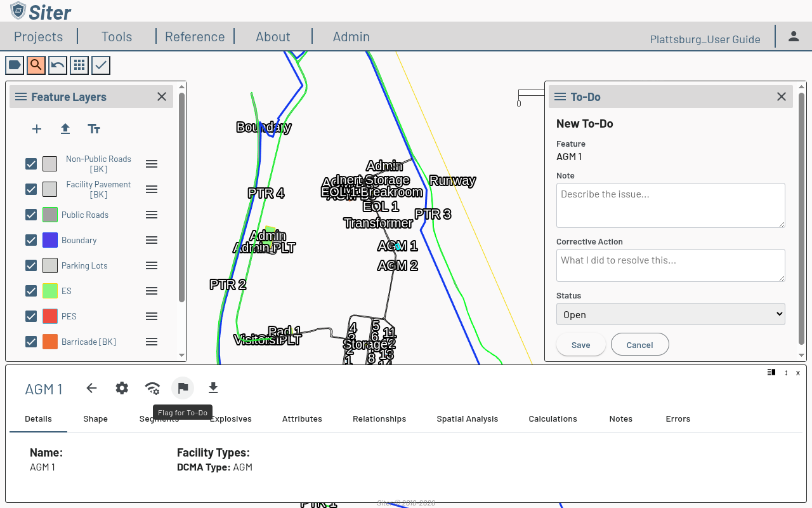
Task: Toggle Non-Public Roads layer checkbox
Action: click(31, 164)
